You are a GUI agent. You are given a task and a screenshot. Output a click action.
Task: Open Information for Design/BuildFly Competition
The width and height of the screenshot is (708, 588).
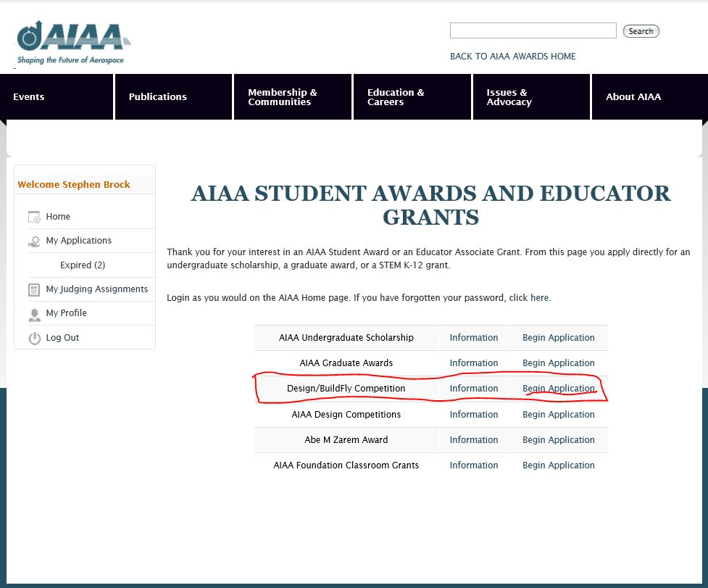[474, 388]
